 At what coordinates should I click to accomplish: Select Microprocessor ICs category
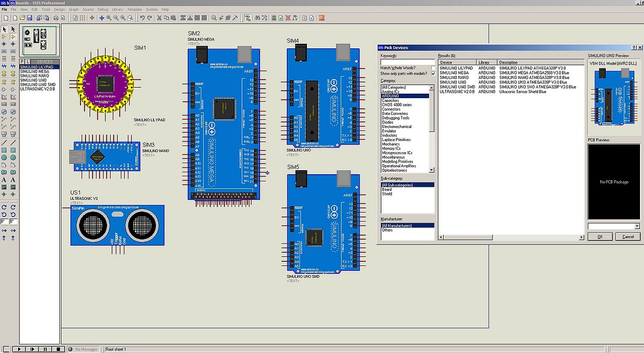pos(397,153)
